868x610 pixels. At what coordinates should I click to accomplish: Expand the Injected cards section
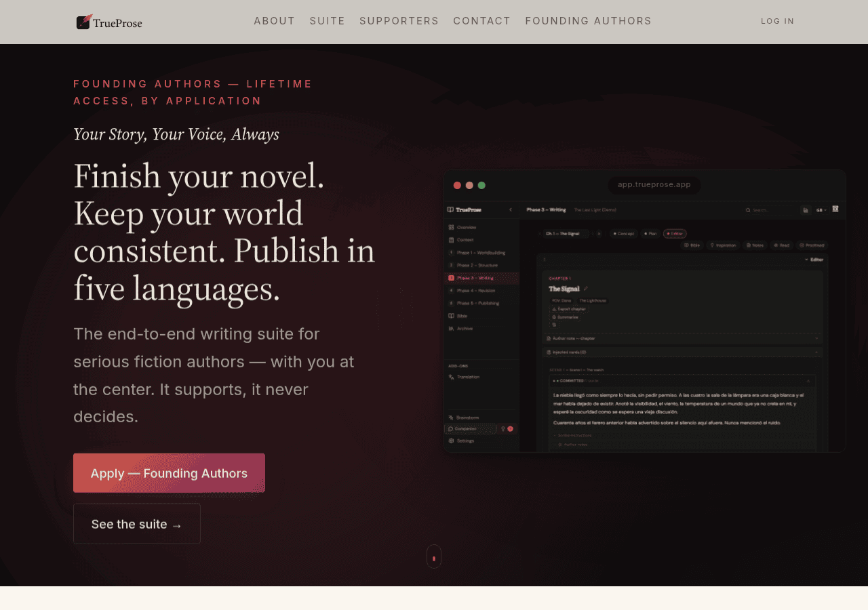(x=682, y=352)
